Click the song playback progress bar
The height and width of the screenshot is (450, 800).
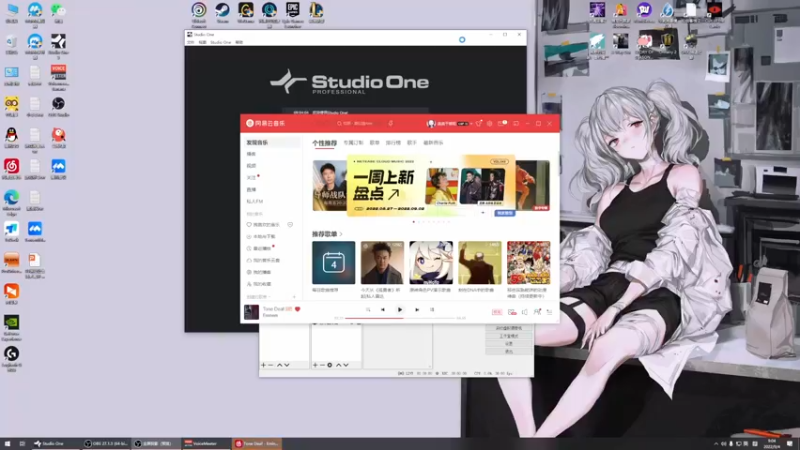pos(400,318)
